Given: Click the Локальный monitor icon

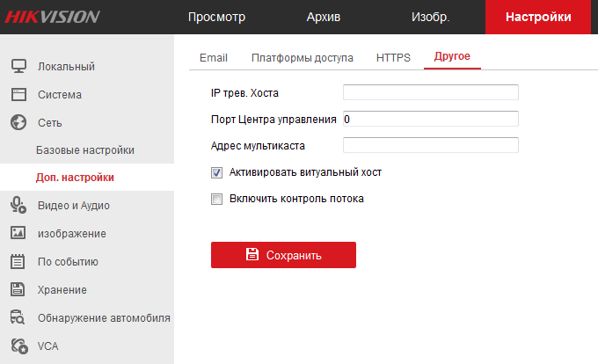Looking at the screenshot, I should pos(18,66).
